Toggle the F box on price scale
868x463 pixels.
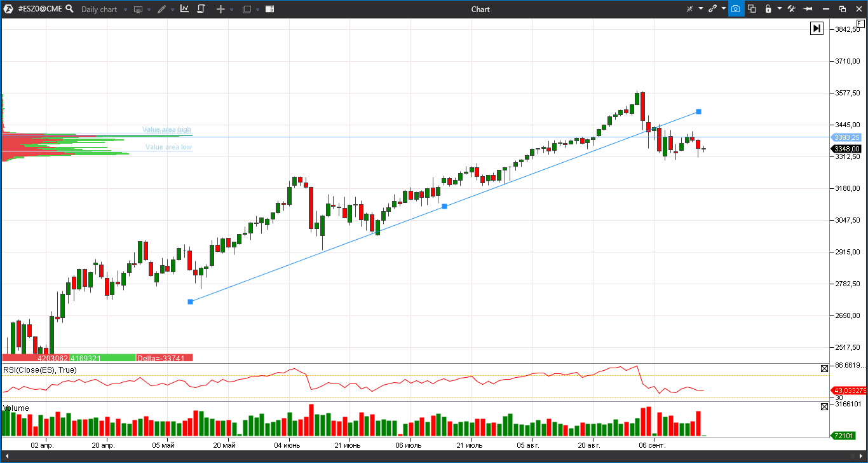(860, 24)
